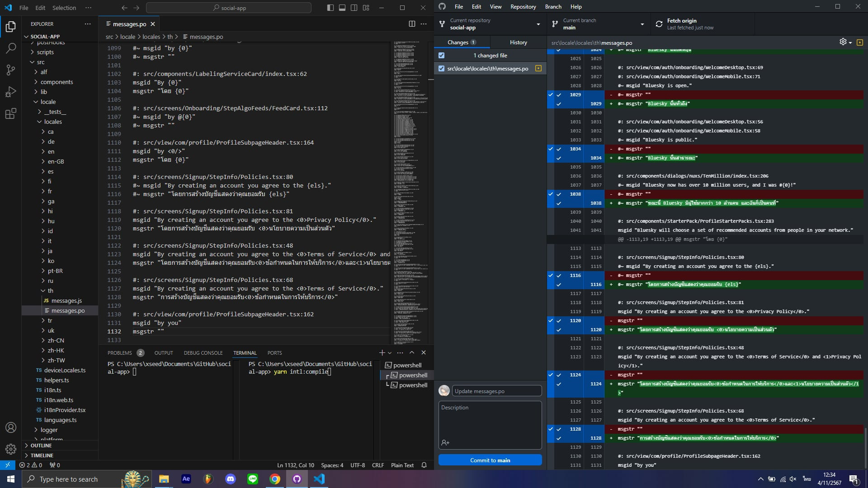This screenshot has height=488, width=868.
Task: Change Plain Text language mode
Action: point(402,465)
